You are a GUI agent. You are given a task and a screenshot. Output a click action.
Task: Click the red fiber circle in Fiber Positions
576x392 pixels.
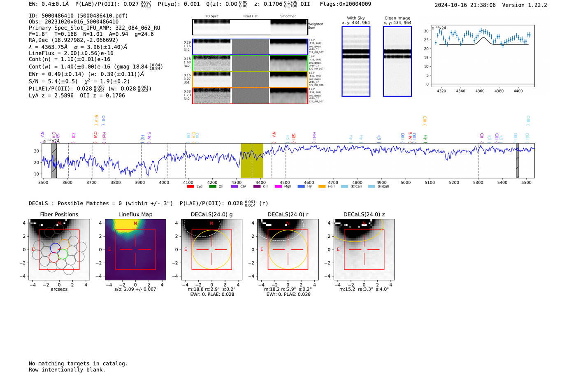point(54,257)
